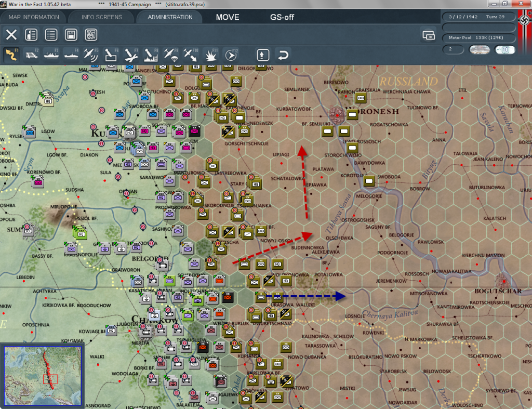This screenshot has height=409, width=532.
Task: Toggle the GS-off indicator
Action: pos(282,17)
